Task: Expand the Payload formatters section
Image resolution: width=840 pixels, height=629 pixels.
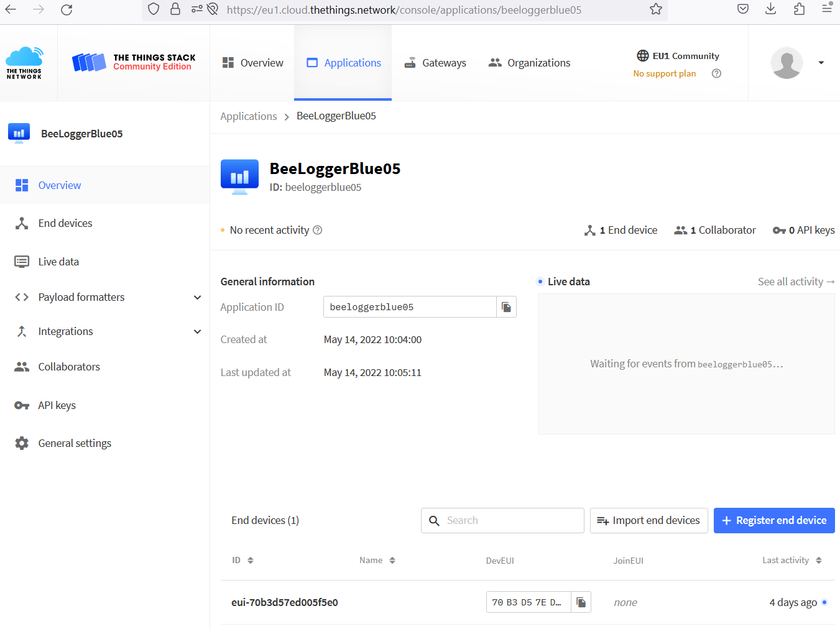Action: (x=197, y=297)
